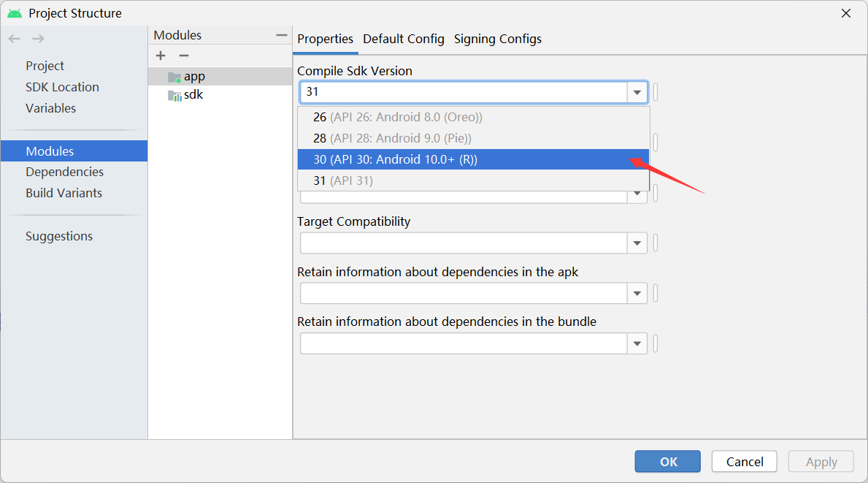The width and height of the screenshot is (868, 483).
Task: Toggle the Compile Sdk Version dropdown arrow
Action: (x=637, y=92)
